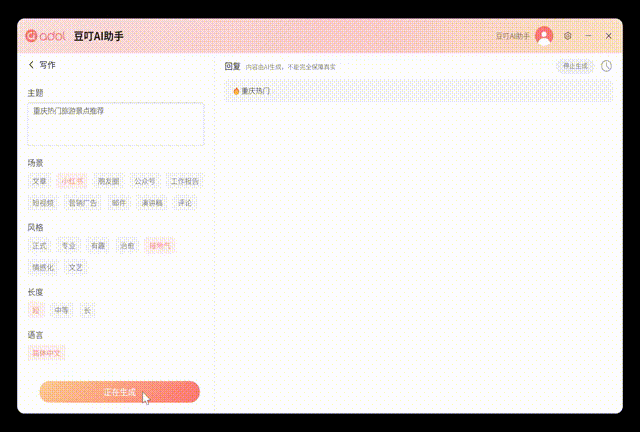Screen dimensions: 640x432
Task: Choose the 专业 style tag
Action: [x=68, y=245]
